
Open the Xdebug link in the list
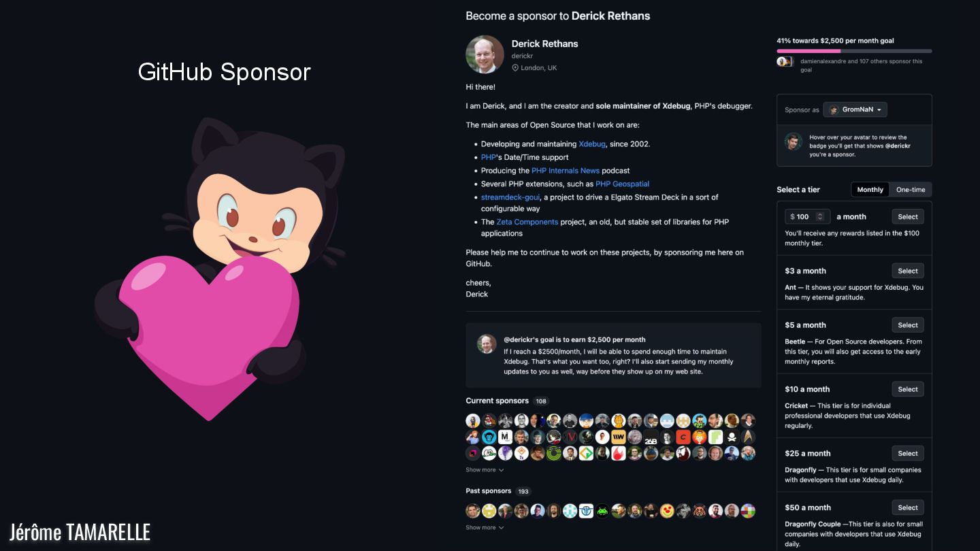(592, 144)
